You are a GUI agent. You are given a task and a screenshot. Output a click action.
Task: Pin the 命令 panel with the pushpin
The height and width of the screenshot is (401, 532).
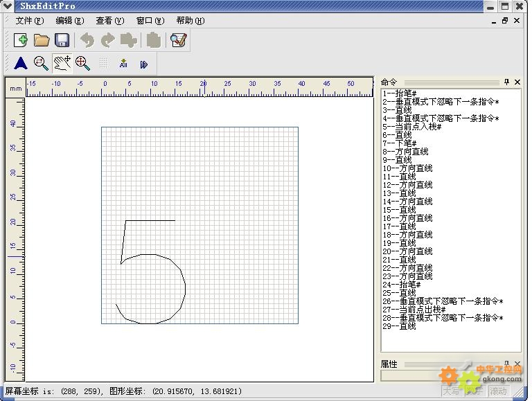click(x=506, y=82)
